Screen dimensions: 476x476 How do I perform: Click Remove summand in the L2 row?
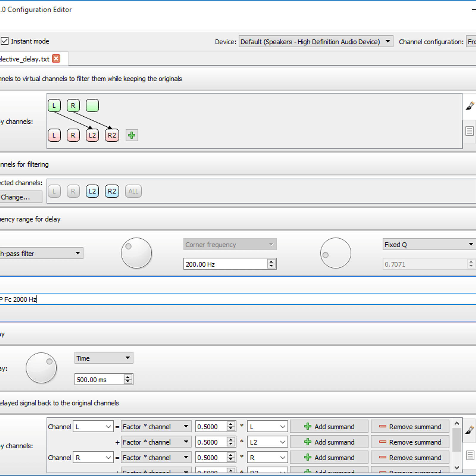click(x=410, y=442)
